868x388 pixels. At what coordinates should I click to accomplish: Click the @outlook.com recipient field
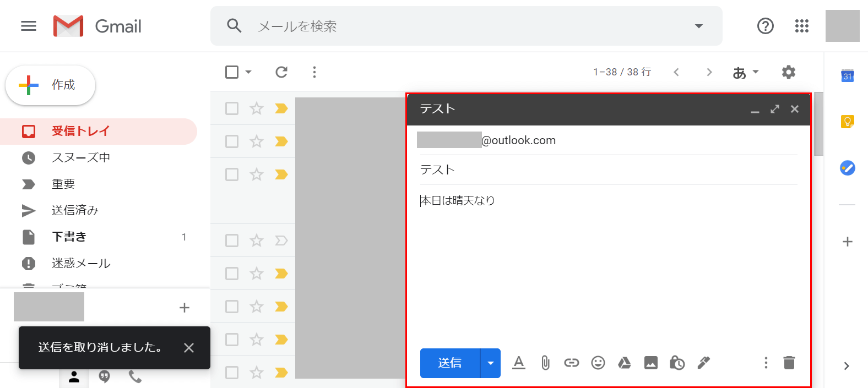[x=608, y=140]
